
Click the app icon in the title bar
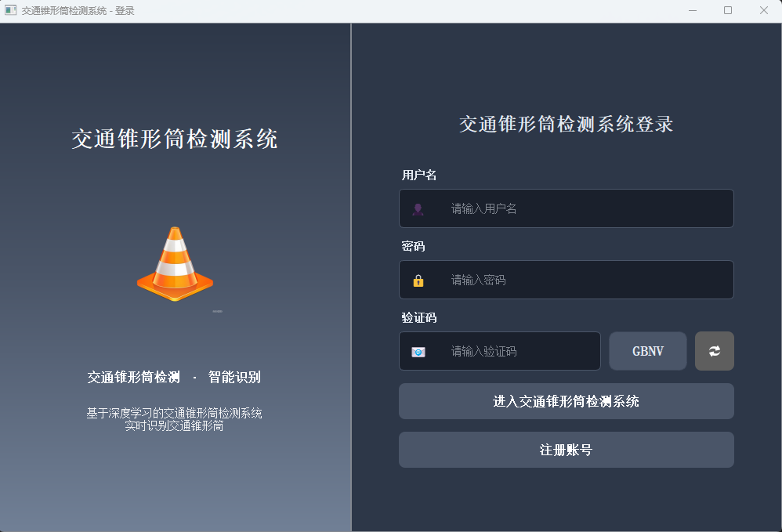tap(11, 10)
